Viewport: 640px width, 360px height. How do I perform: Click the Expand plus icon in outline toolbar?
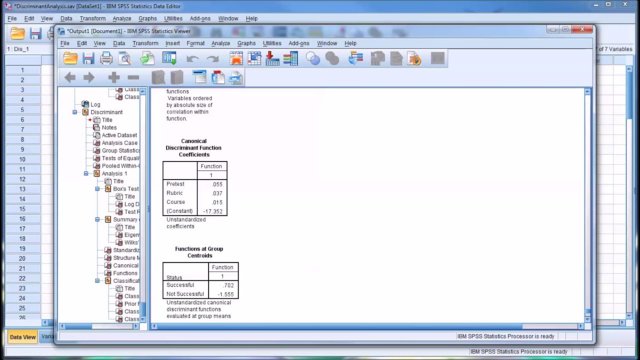(x=114, y=77)
